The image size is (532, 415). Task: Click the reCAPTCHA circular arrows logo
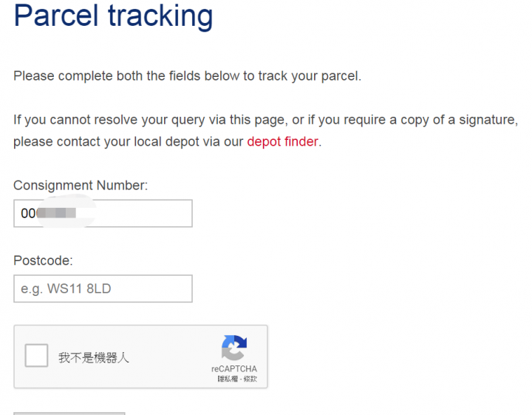pos(234,348)
